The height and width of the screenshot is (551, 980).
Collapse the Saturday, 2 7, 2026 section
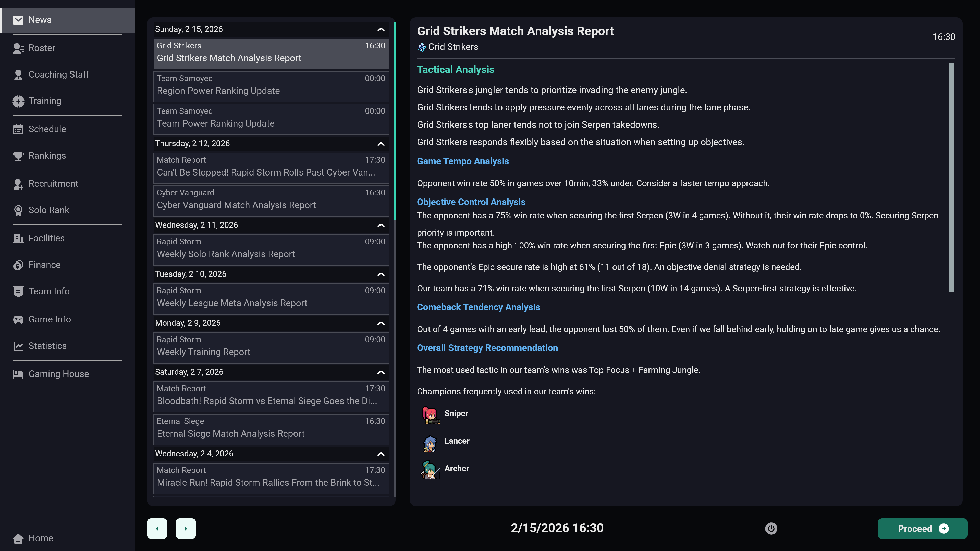pos(381,372)
